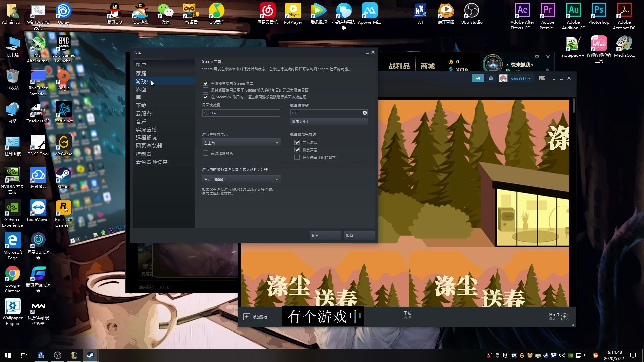Toggle 在游戏中启用Steam界面 checkbox
The image size is (644, 362).
(x=205, y=83)
